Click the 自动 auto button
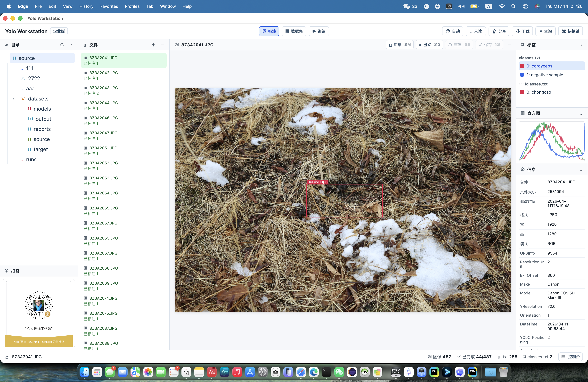The height and width of the screenshot is (382, 588). [453, 31]
